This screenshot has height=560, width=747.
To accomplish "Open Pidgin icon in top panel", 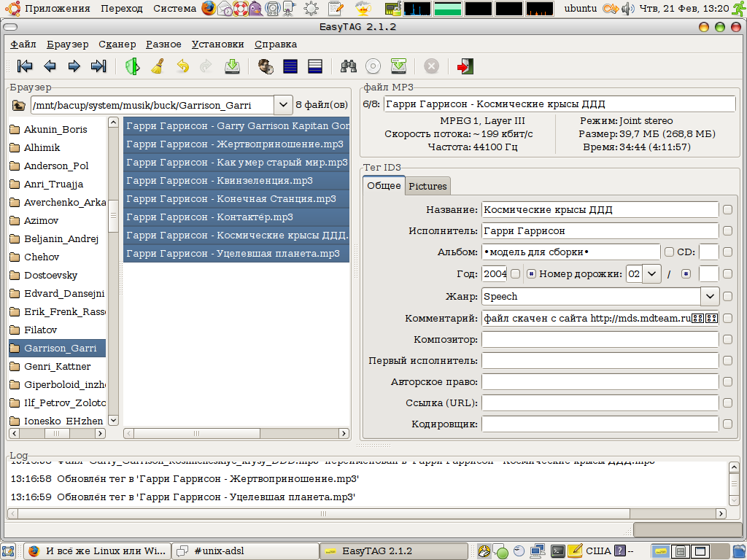I will [256, 8].
